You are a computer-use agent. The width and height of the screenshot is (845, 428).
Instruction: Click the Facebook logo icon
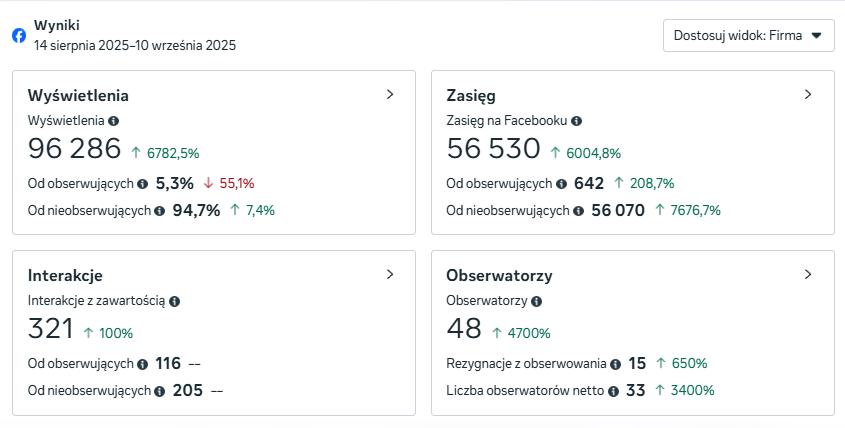[x=19, y=35]
